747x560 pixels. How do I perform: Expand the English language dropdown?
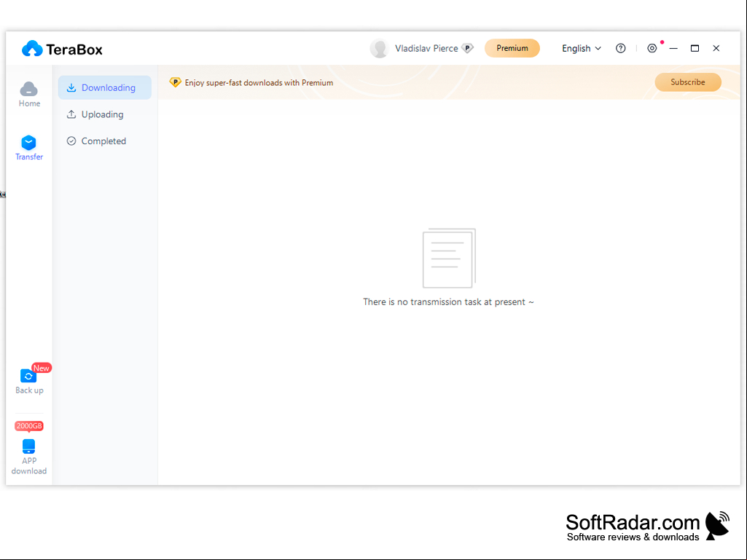pyautogui.click(x=582, y=48)
